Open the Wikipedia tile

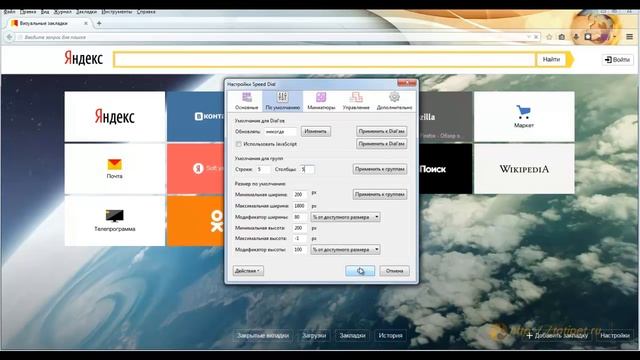pyautogui.click(x=524, y=169)
